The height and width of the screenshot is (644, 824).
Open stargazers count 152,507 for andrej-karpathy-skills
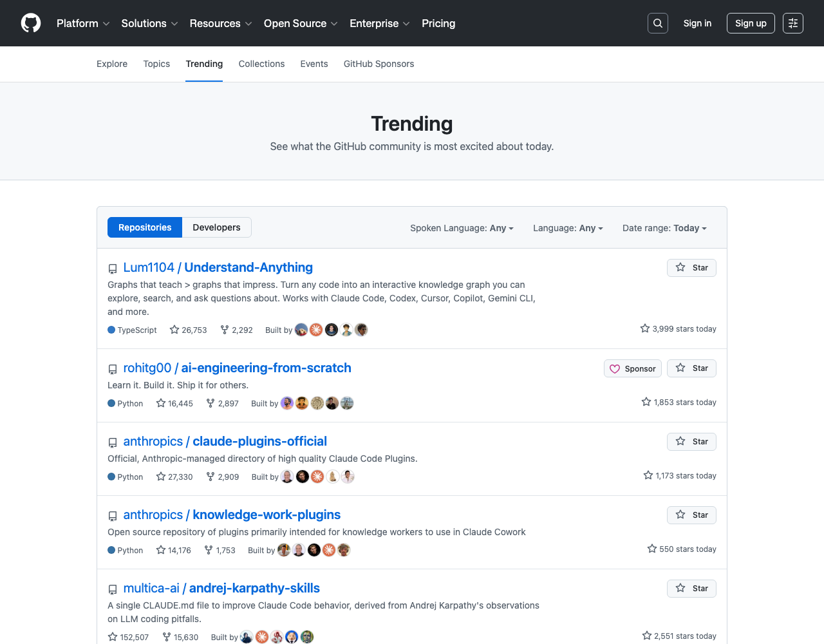pyautogui.click(x=128, y=637)
